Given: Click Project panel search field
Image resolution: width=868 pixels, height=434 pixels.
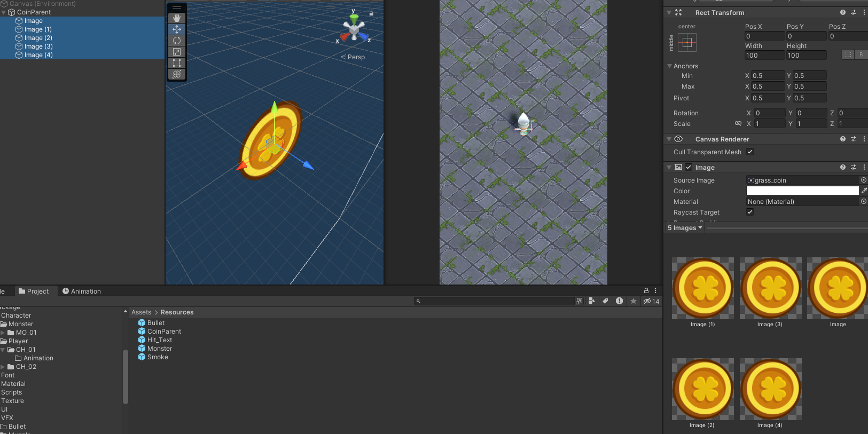Looking at the screenshot, I should (495, 301).
